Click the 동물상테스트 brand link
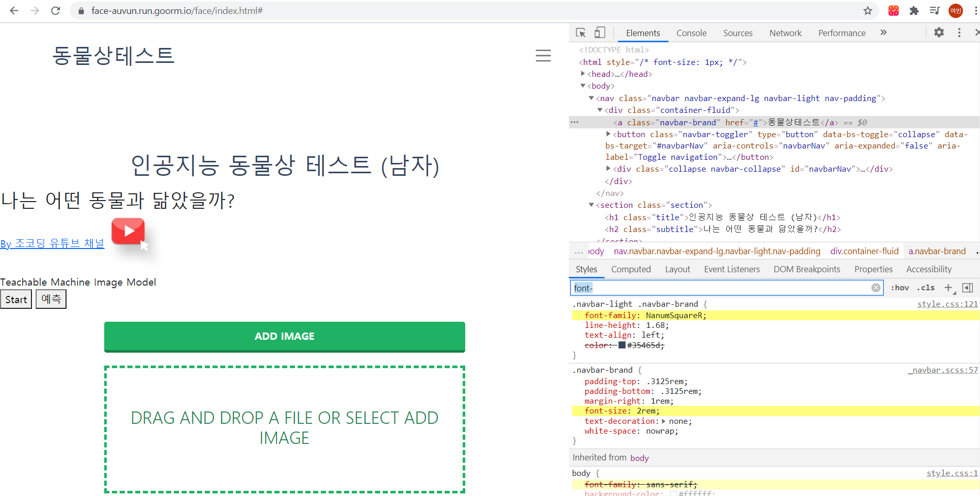The height and width of the screenshot is (496, 980). (113, 56)
